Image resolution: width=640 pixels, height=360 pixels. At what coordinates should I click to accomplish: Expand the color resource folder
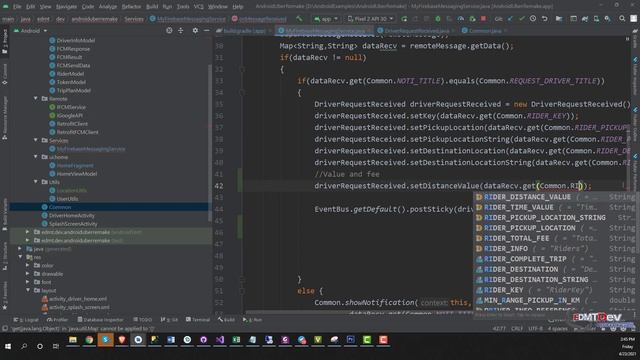(x=28, y=265)
